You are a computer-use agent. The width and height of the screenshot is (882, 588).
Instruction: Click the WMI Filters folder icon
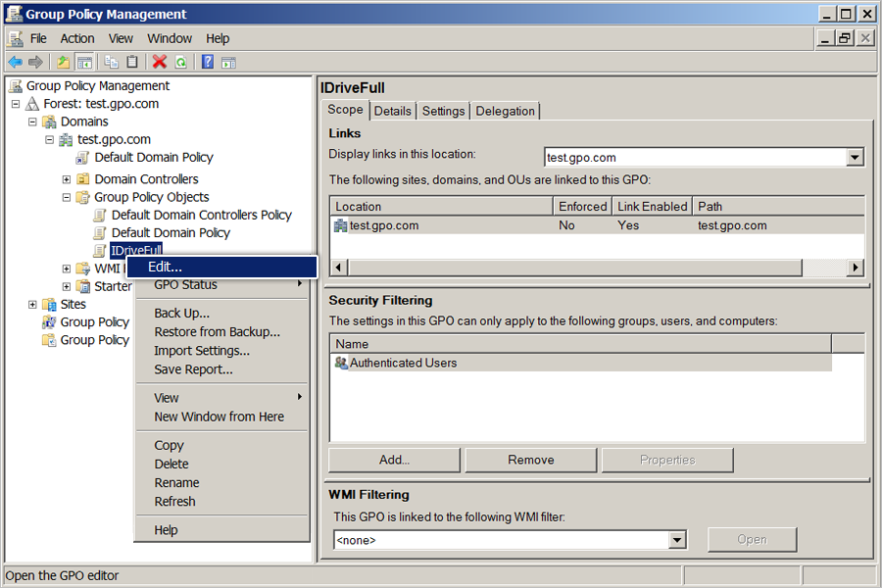(x=83, y=269)
